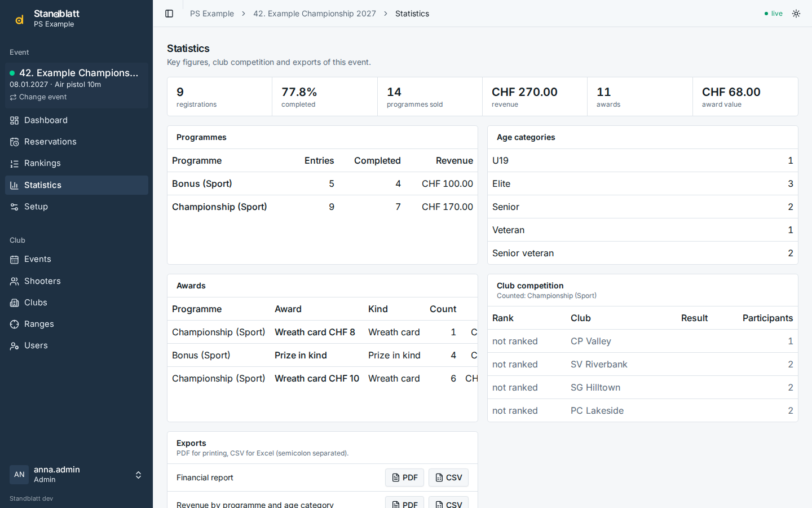Viewport: 812px width, 508px height.
Task: Open Ranges in the sidebar
Action: coord(77,324)
